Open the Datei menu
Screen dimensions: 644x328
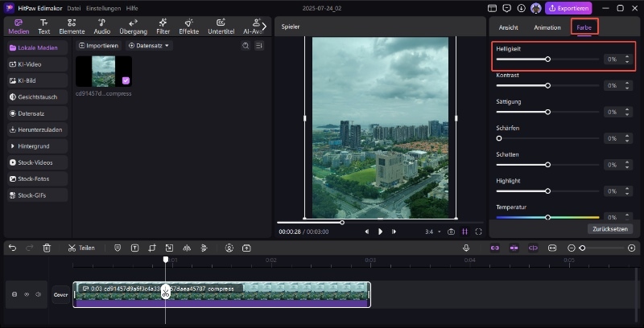coord(74,8)
